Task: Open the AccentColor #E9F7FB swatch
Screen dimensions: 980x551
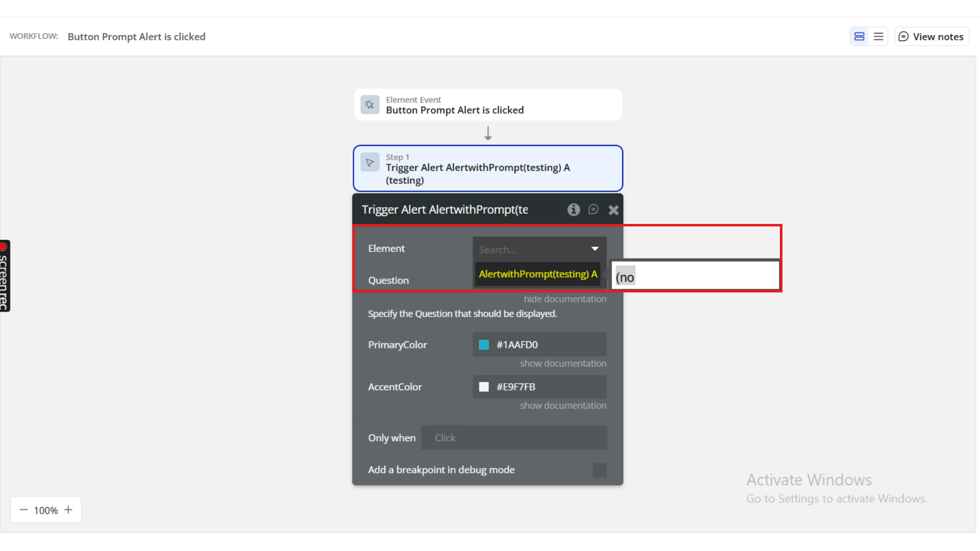Action: click(x=484, y=387)
